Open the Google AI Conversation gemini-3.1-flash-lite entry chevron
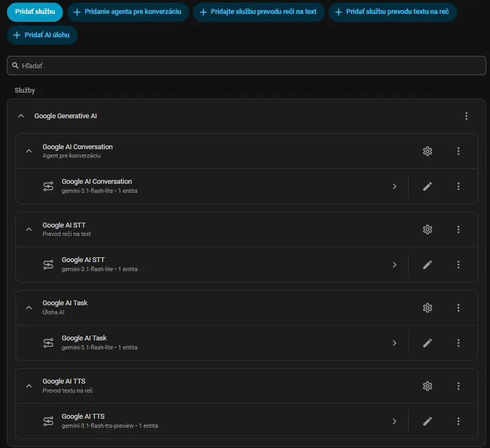Screen dimensions: 490x448 (x=394, y=186)
